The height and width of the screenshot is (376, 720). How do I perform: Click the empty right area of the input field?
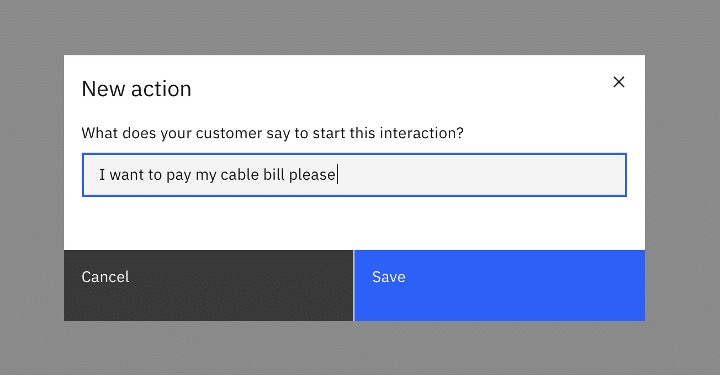482,175
